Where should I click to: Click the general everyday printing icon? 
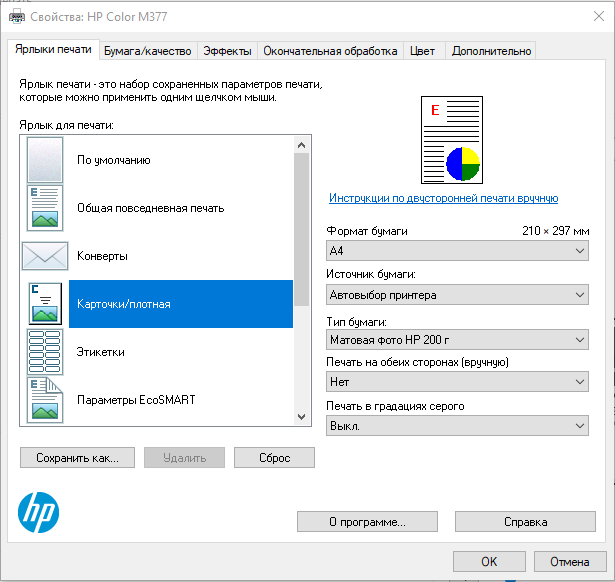(45, 208)
